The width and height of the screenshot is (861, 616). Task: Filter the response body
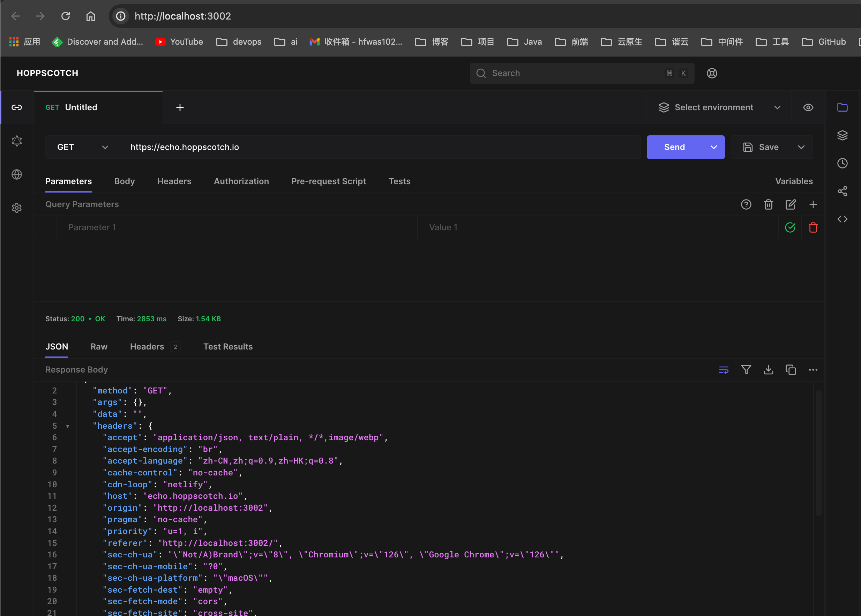tap(746, 369)
